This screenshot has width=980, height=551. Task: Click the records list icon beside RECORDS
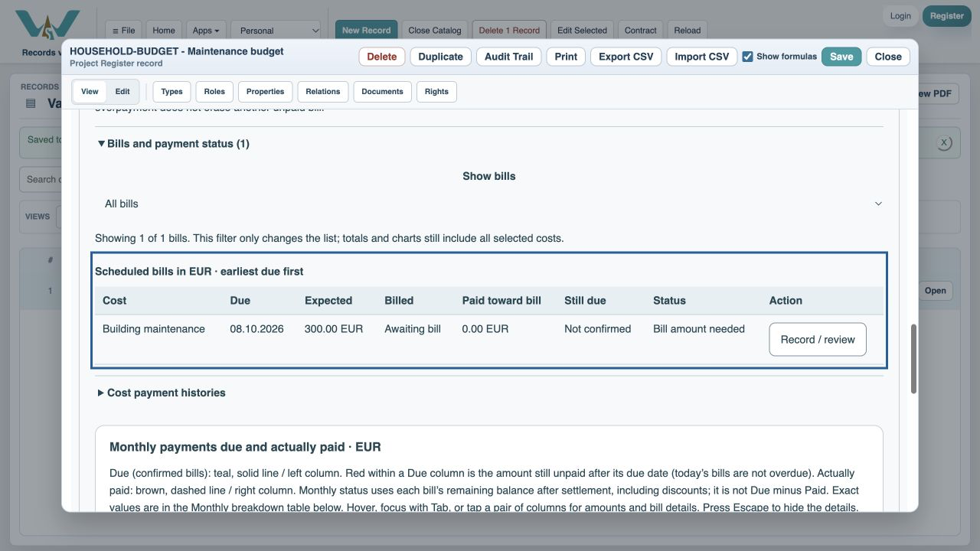(31, 103)
